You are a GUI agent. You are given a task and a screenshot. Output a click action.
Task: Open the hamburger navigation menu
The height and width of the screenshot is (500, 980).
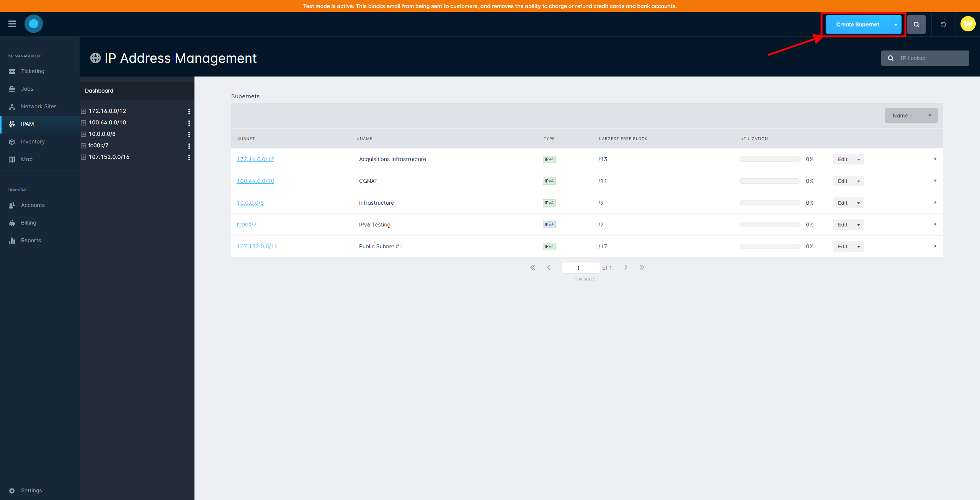pyautogui.click(x=12, y=24)
